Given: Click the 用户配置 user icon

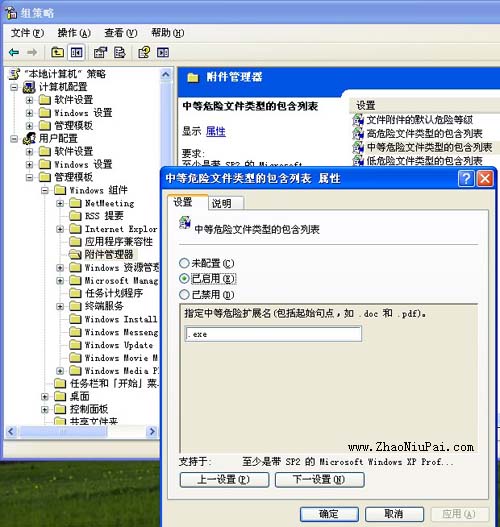Looking at the screenshot, I should click(x=29, y=138).
